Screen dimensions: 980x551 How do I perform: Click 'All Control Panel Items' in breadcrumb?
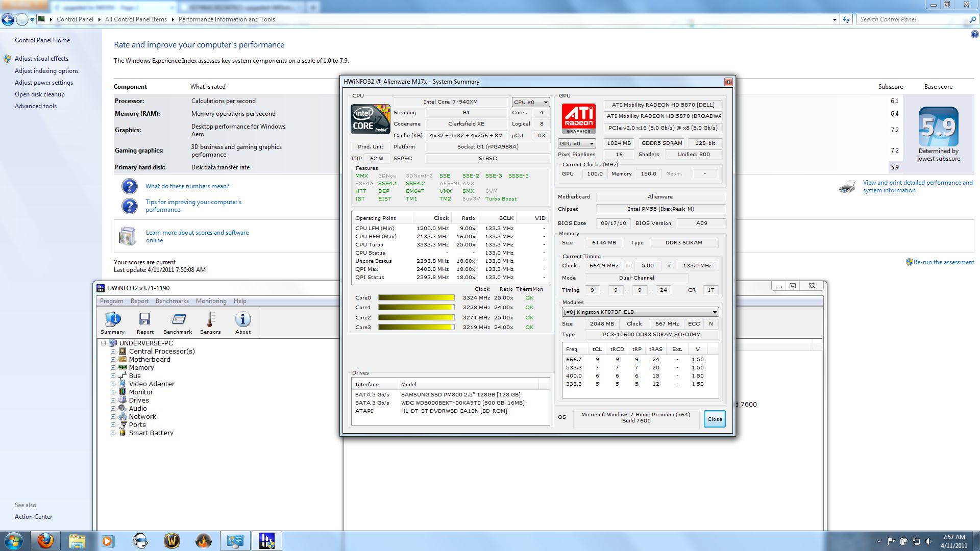136,19
